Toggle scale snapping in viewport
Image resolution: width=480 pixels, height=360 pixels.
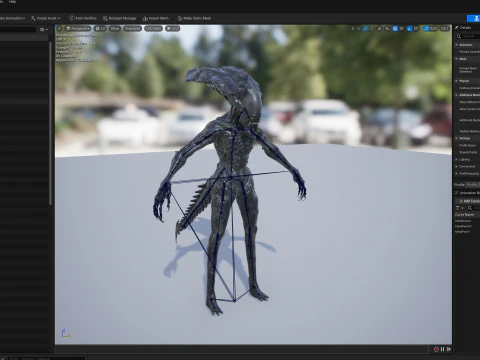pyautogui.click(x=426, y=29)
